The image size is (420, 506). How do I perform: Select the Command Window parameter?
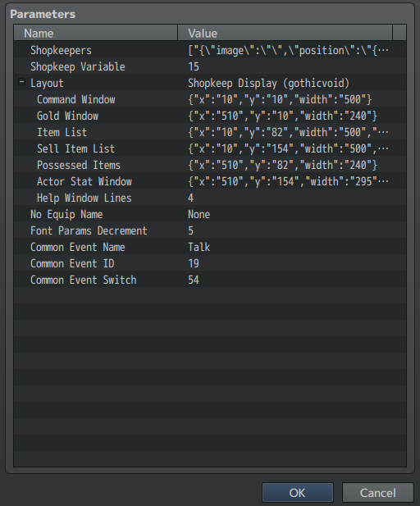pyautogui.click(x=75, y=99)
